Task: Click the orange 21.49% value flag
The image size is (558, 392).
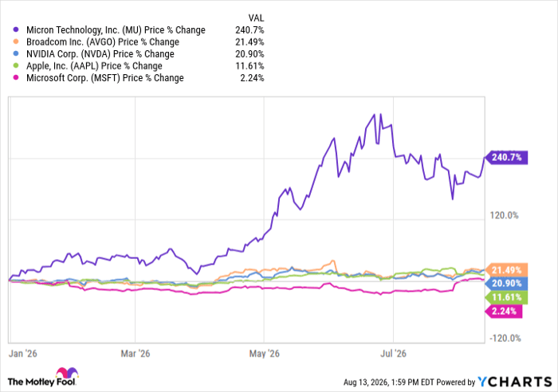Action: click(506, 270)
